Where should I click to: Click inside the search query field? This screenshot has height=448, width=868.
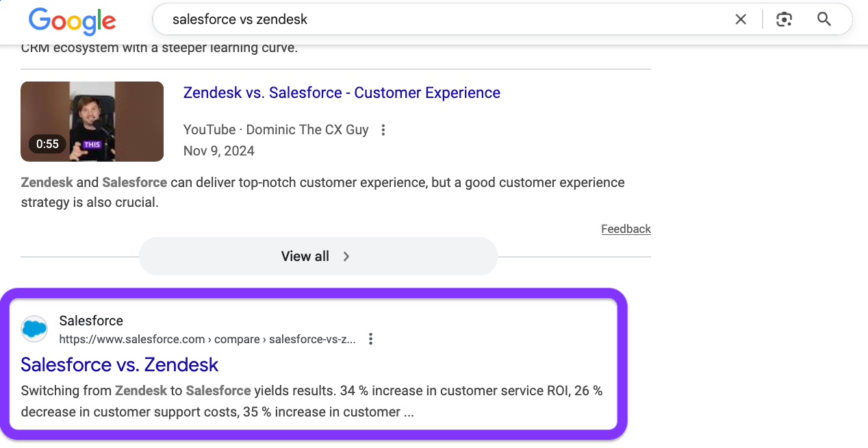411,20
